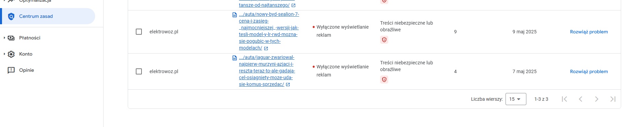Open the Liczba wierszy dropdown showing 15

[x=516, y=99]
